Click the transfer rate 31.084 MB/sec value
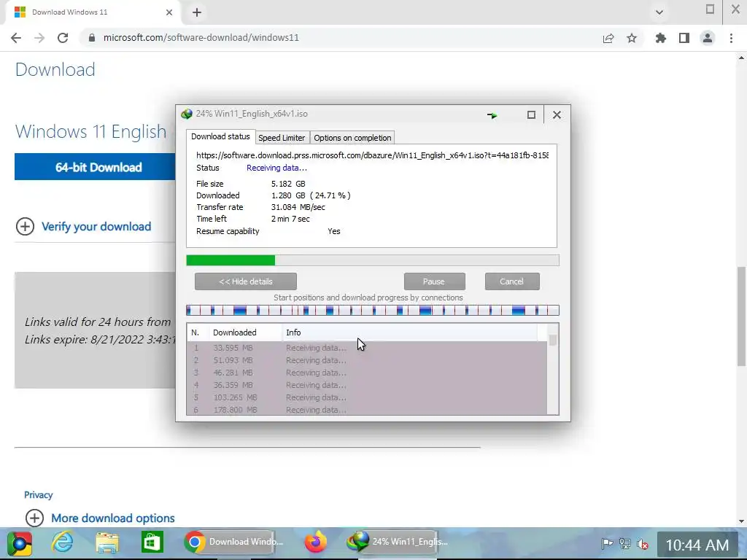 [x=298, y=207]
